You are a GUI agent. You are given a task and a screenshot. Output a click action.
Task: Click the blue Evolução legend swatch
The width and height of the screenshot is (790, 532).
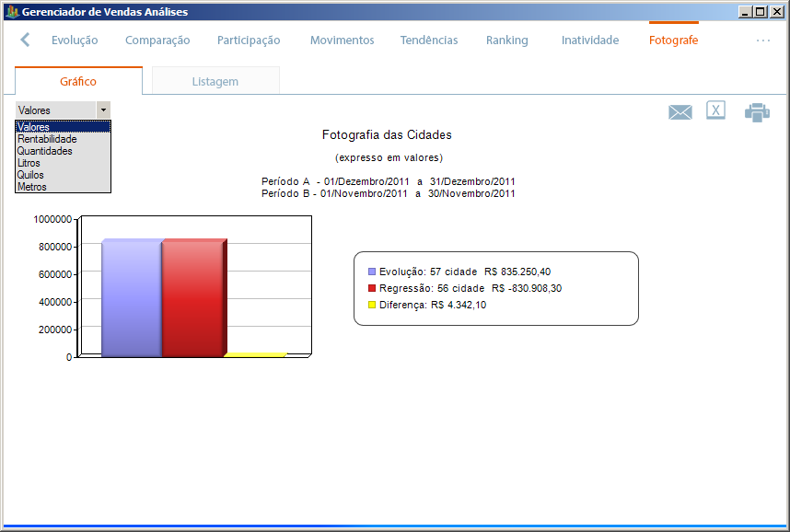click(372, 272)
